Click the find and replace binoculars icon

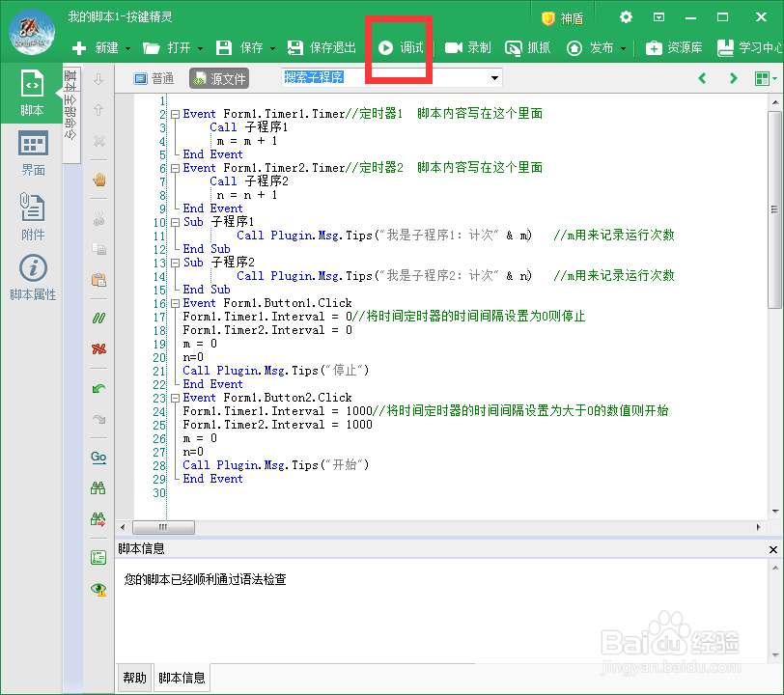98,519
